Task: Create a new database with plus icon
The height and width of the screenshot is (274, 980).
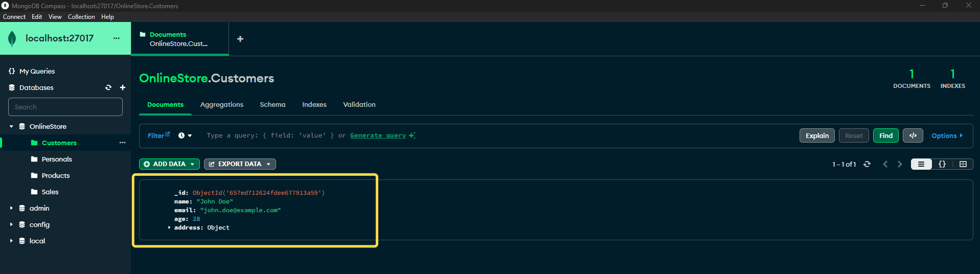Action: pos(123,87)
